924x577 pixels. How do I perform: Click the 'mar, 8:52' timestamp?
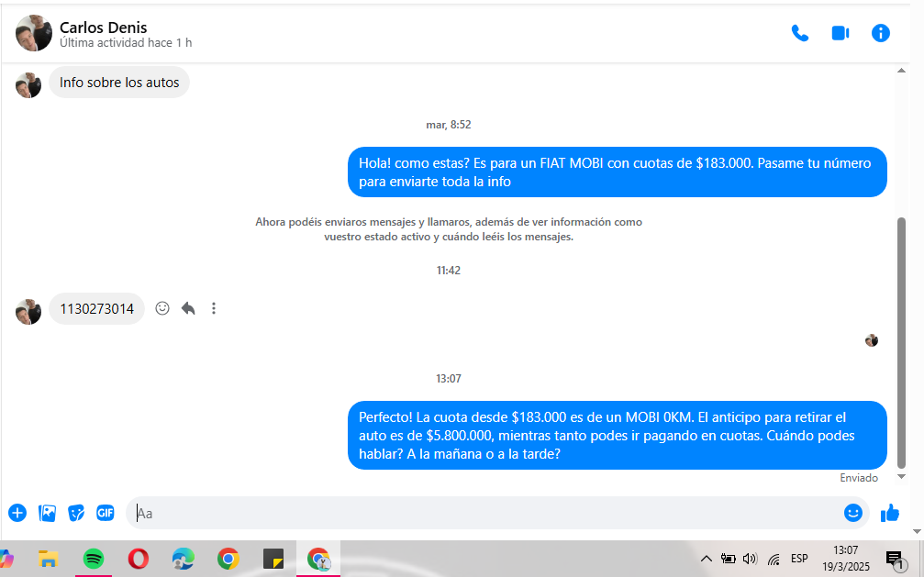click(x=449, y=125)
